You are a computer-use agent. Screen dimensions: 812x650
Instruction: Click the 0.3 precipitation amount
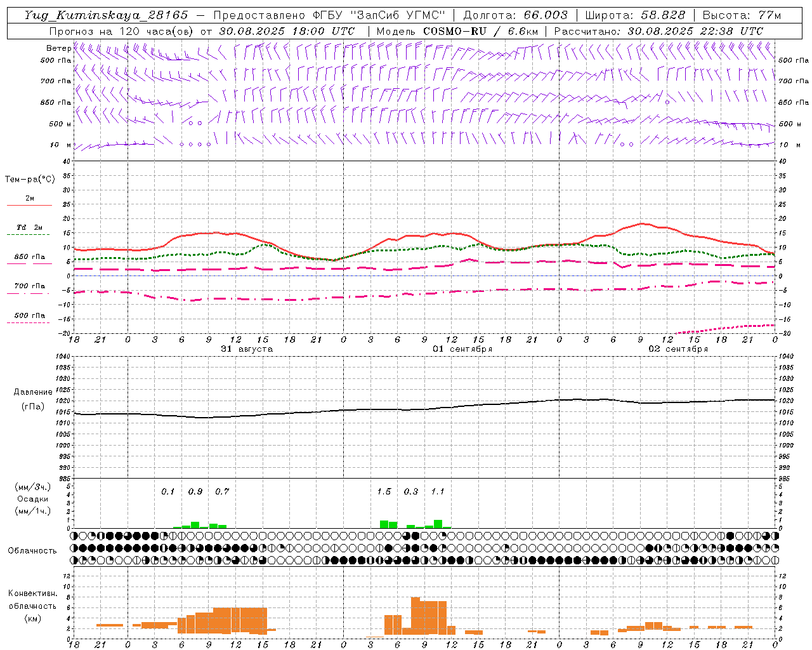click(x=411, y=491)
